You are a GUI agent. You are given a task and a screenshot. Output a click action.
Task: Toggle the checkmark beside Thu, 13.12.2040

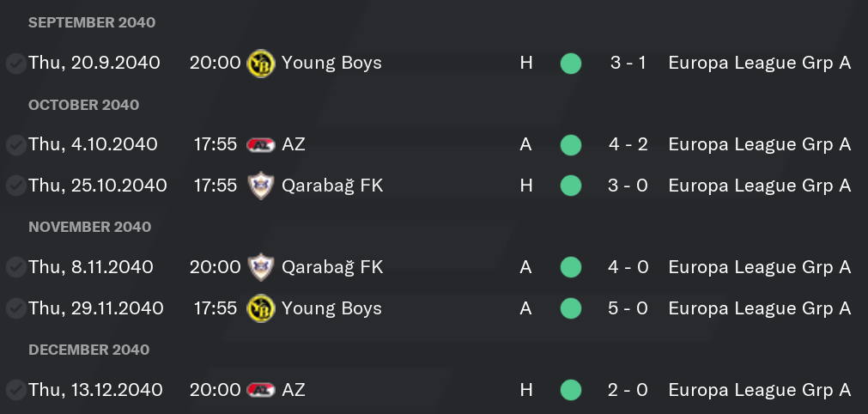pyautogui.click(x=16, y=390)
